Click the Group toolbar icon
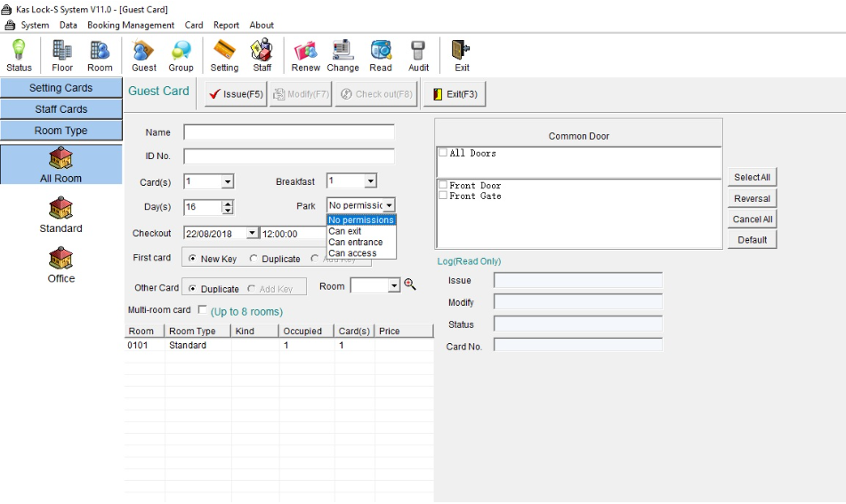The height and width of the screenshot is (504, 846). 181,55
